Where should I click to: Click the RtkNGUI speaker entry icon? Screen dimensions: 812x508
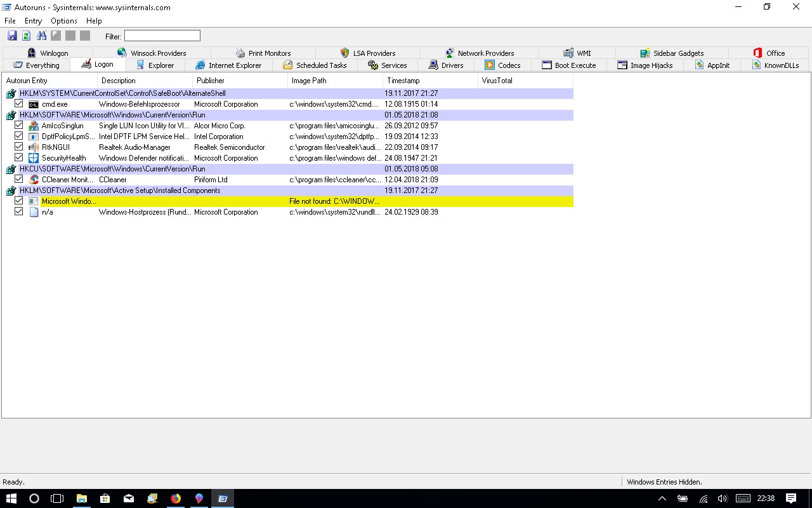(x=34, y=147)
